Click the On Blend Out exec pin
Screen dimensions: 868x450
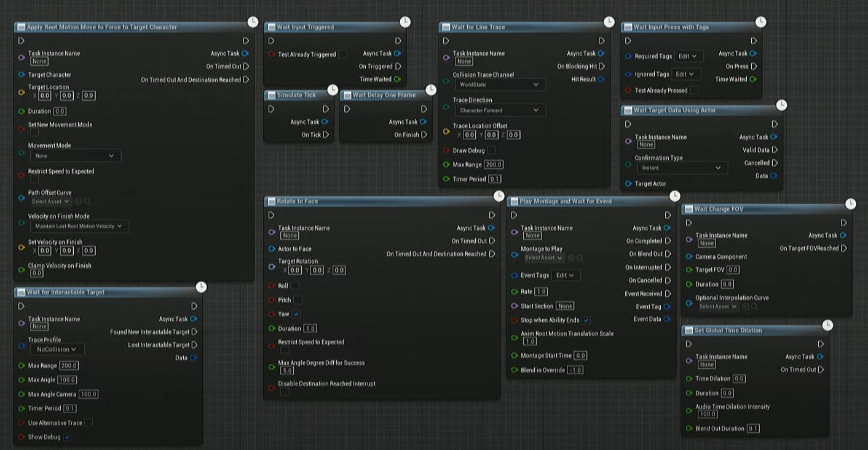tap(668, 254)
